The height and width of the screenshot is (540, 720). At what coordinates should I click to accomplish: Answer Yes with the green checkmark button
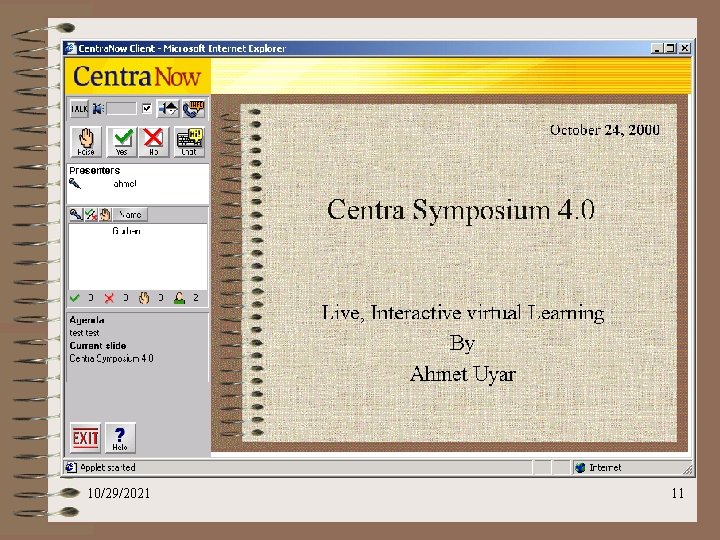click(x=122, y=142)
